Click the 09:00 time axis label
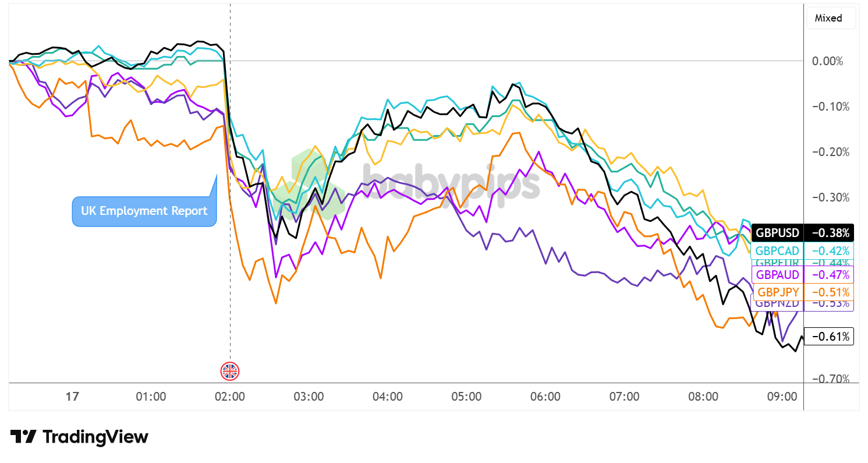The width and height of the screenshot is (868, 463). [x=782, y=397]
